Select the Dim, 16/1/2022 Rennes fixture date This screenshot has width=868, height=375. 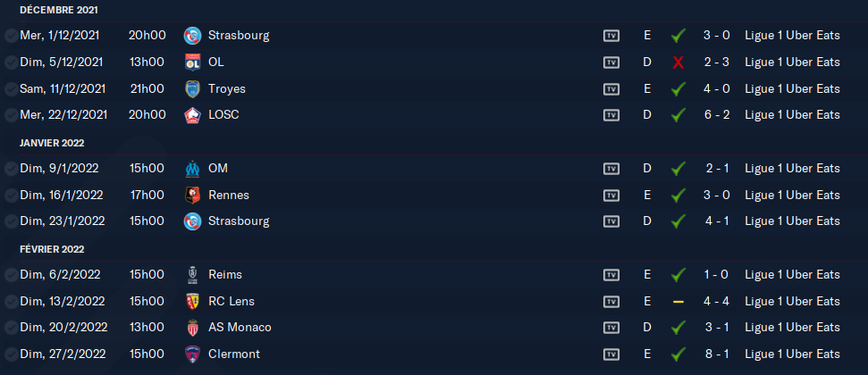tap(59, 195)
